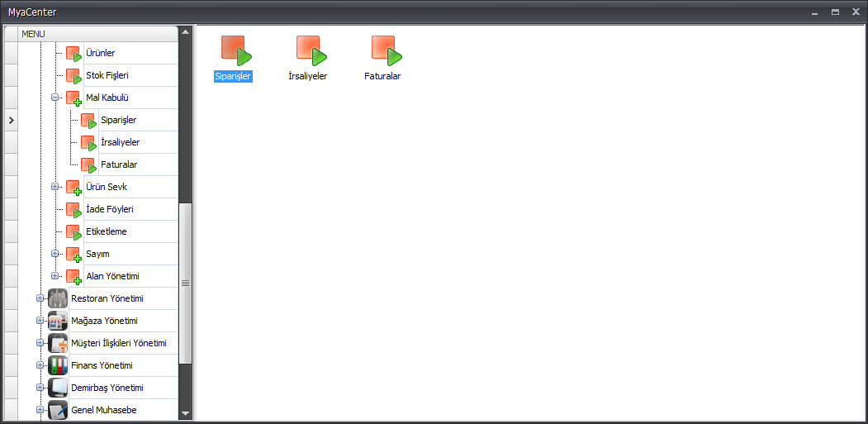
Task: Click the tree vertical scrollbar thumb
Action: coord(186,283)
